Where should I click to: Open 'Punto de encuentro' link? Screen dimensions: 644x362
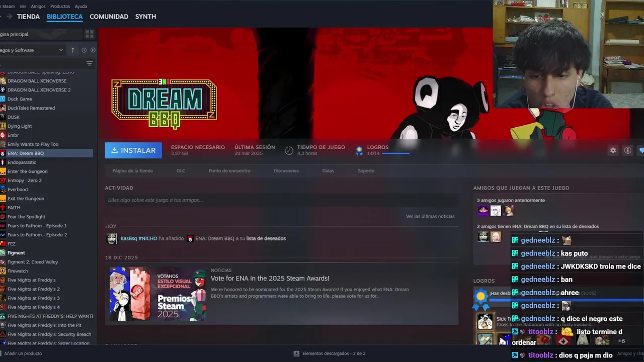tap(229, 171)
